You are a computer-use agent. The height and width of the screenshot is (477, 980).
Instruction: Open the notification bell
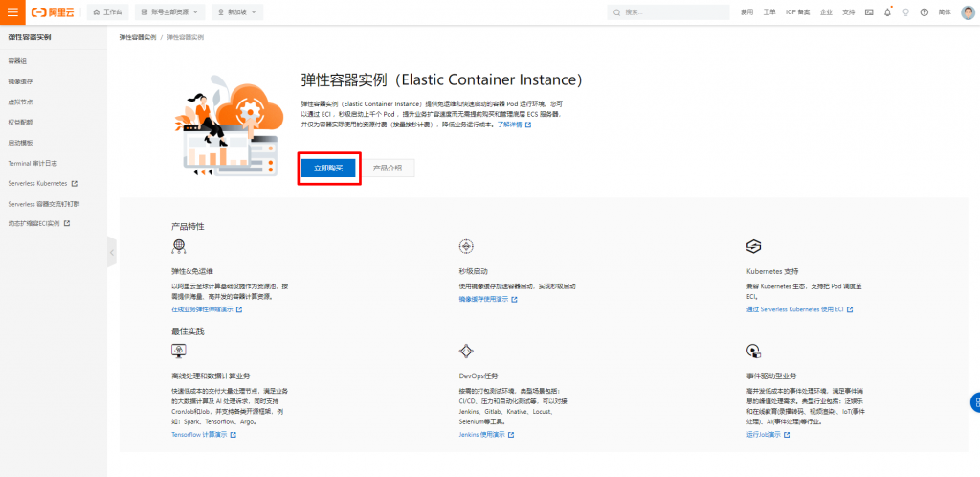coord(887,12)
